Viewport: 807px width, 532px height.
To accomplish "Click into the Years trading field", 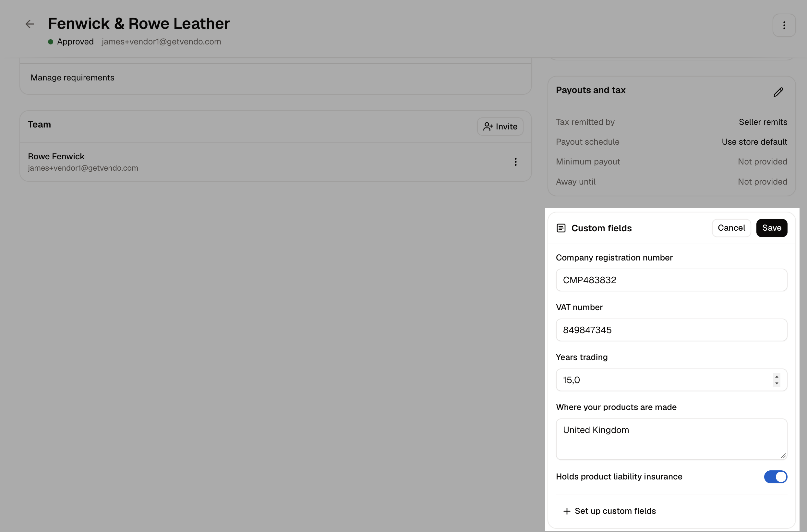I will click(x=671, y=380).
